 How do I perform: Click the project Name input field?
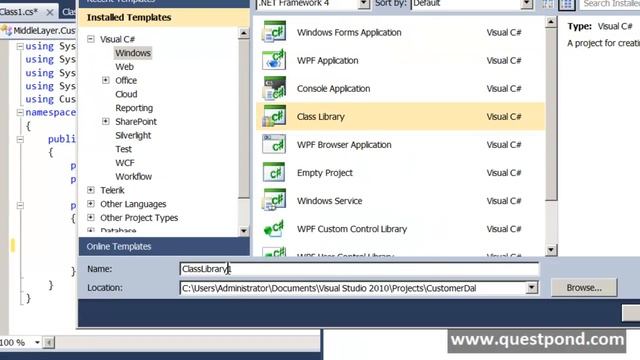359,269
